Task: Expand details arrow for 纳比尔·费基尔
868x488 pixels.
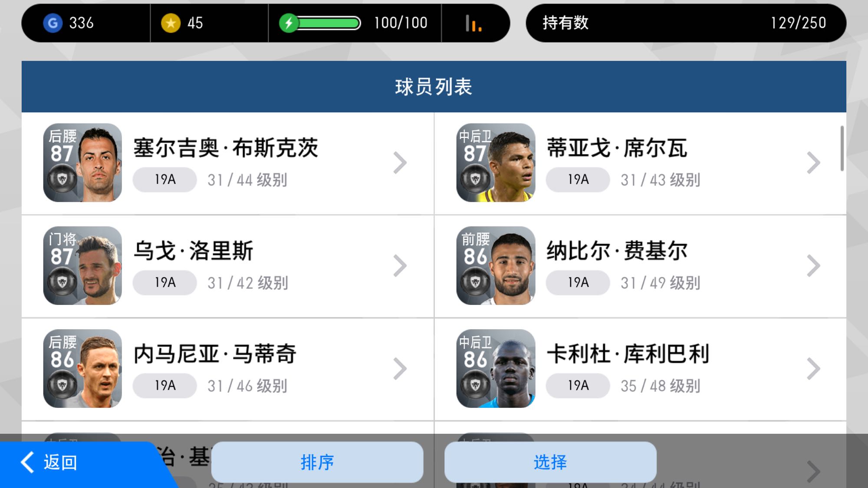Action: (x=813, y=266)
